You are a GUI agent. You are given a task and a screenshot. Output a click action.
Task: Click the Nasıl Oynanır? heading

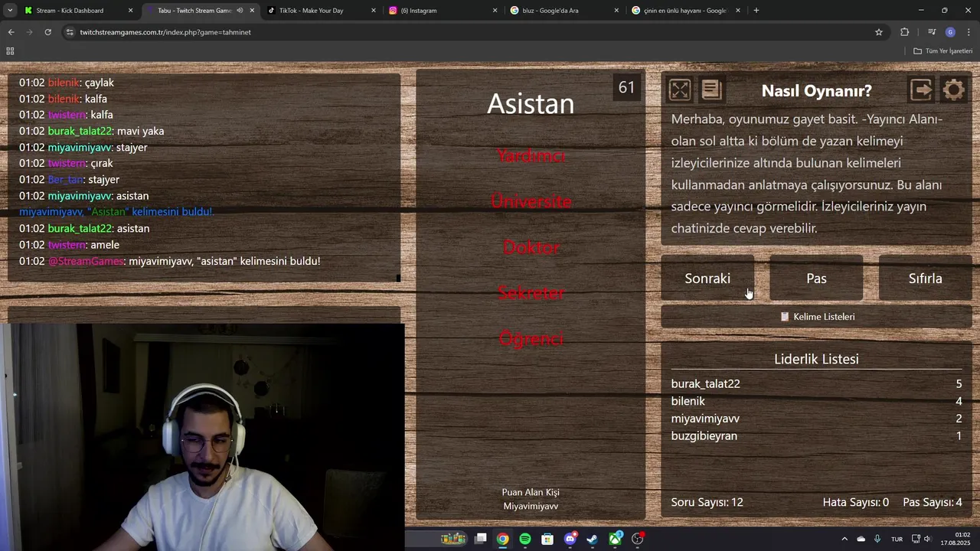[x=816, y=90]
